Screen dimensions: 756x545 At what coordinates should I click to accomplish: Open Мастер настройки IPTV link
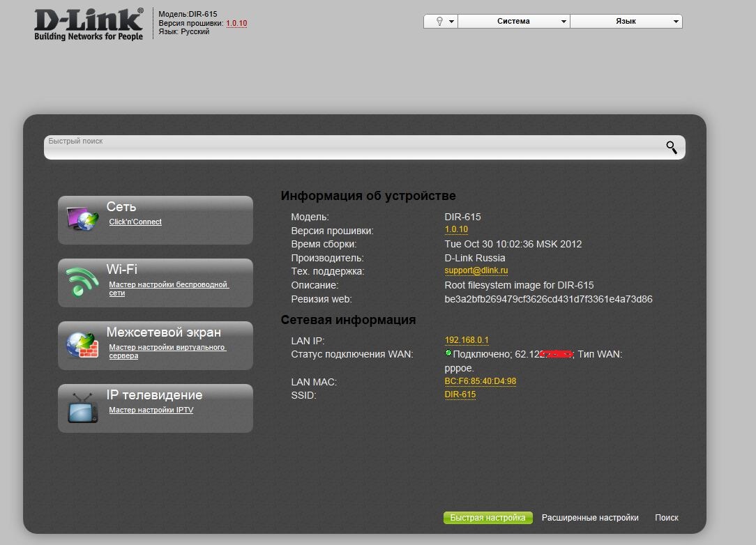click(x=151, y=410)
